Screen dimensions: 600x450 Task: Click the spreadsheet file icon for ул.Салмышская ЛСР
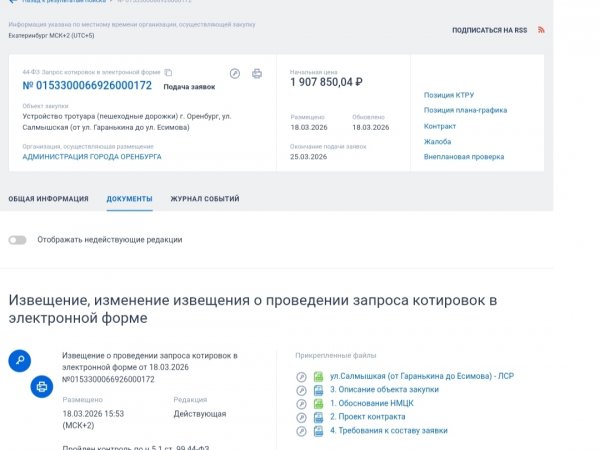point(318,377)
